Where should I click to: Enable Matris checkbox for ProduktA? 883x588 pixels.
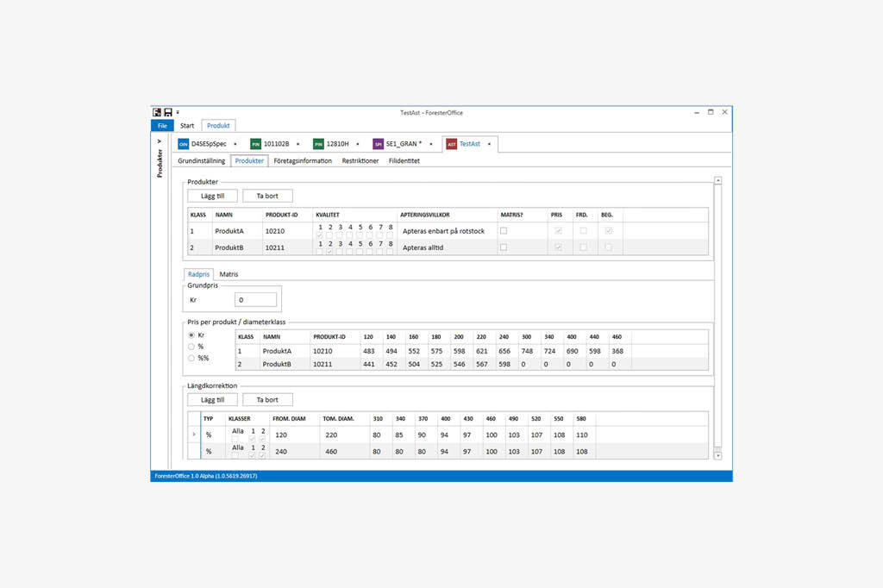click(x=504, y=231)
